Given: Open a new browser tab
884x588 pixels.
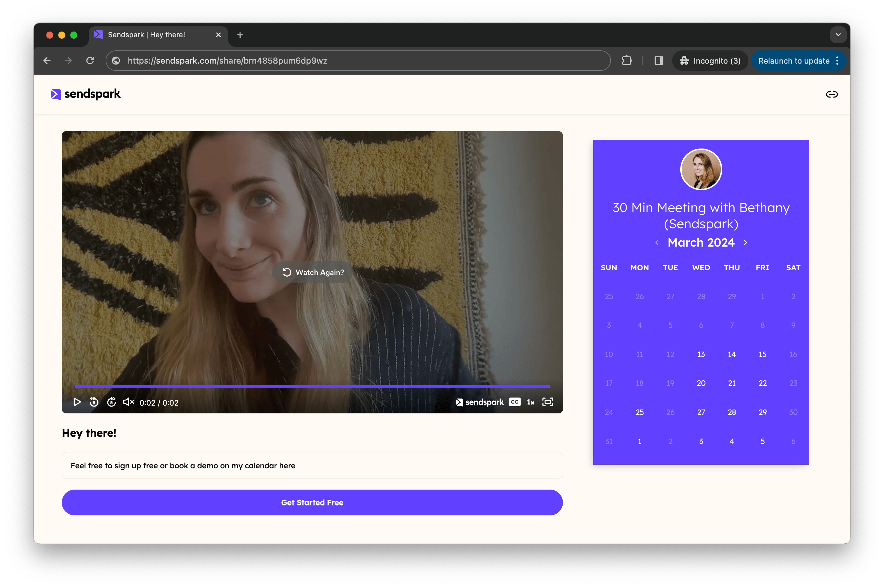Looking at the screenshot, I should (x=240, y=35).
